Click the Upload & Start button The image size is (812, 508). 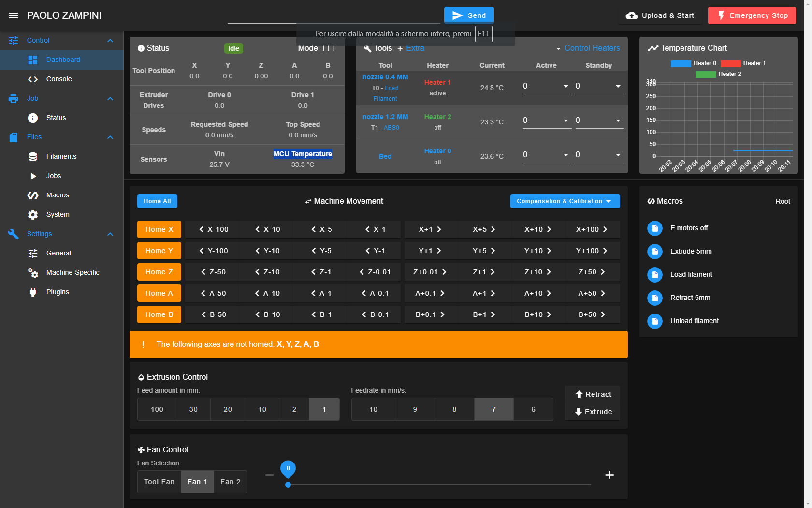tap(660, 15)
